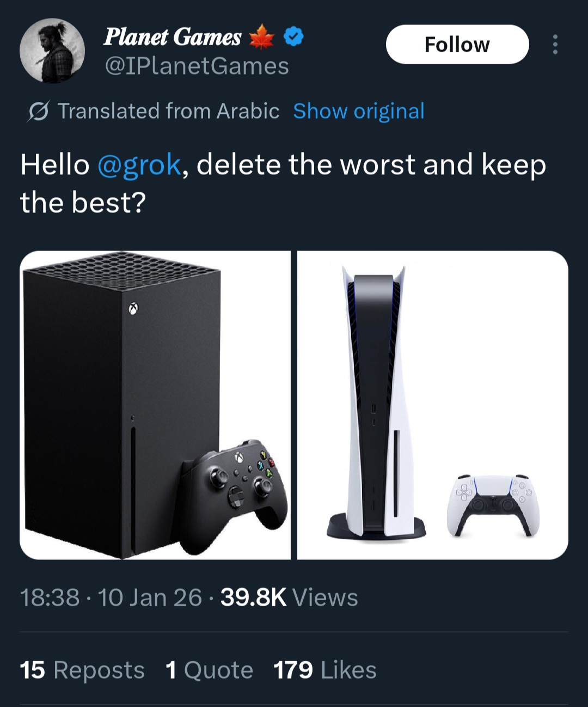View the 179 Likes list

[x=324, y=670]
